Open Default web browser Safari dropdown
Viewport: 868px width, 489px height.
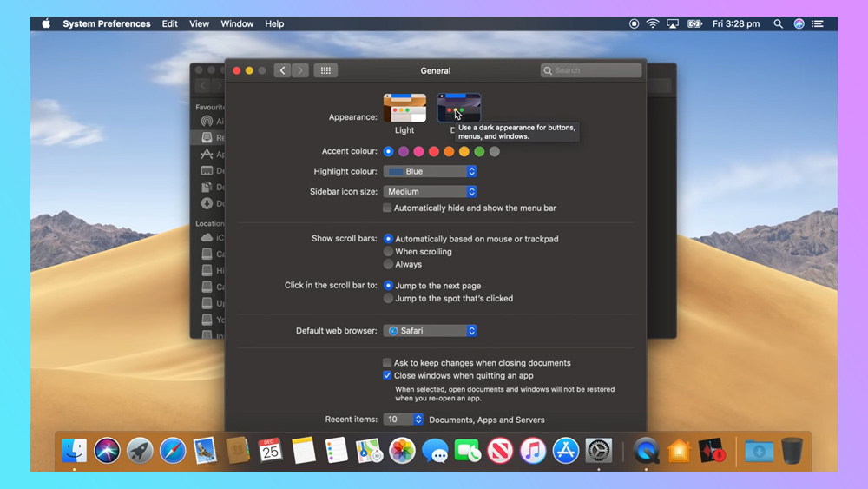point(430,331)
